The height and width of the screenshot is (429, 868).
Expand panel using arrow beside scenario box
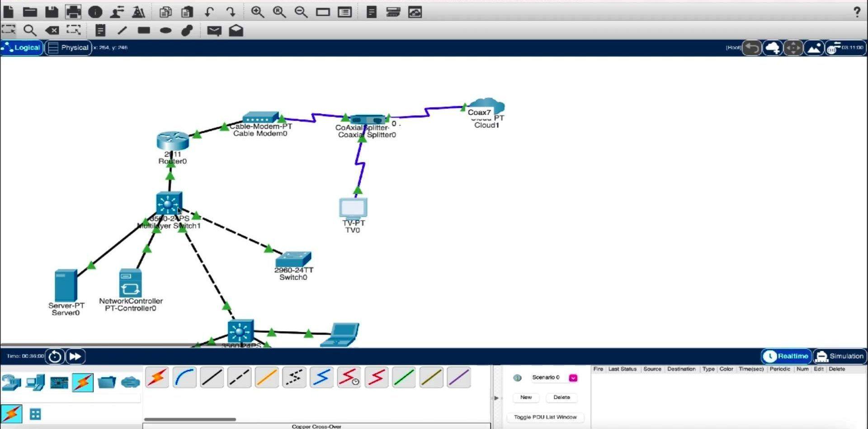point(496,398)
